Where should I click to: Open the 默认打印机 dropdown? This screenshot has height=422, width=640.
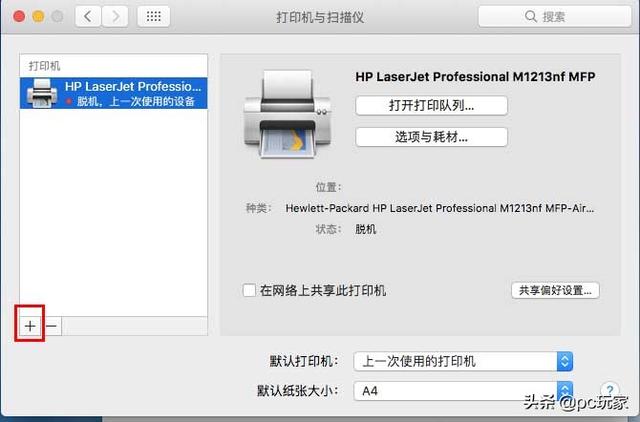[463, 361]
